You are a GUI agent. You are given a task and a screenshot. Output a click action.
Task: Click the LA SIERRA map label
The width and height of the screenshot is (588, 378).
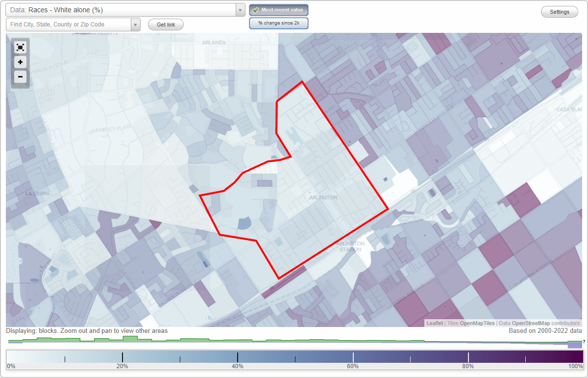tap(38, 194)
